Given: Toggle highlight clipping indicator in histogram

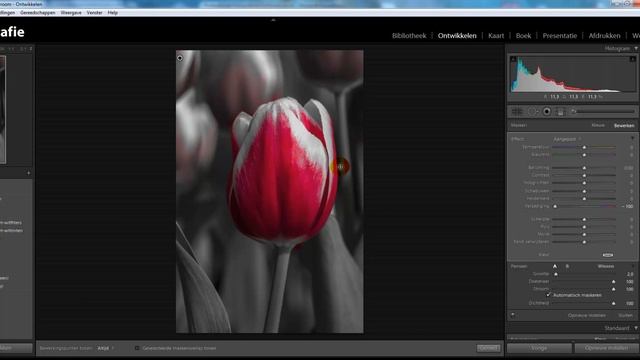Looking at the screenshot, I should click(x=632, y=59).
